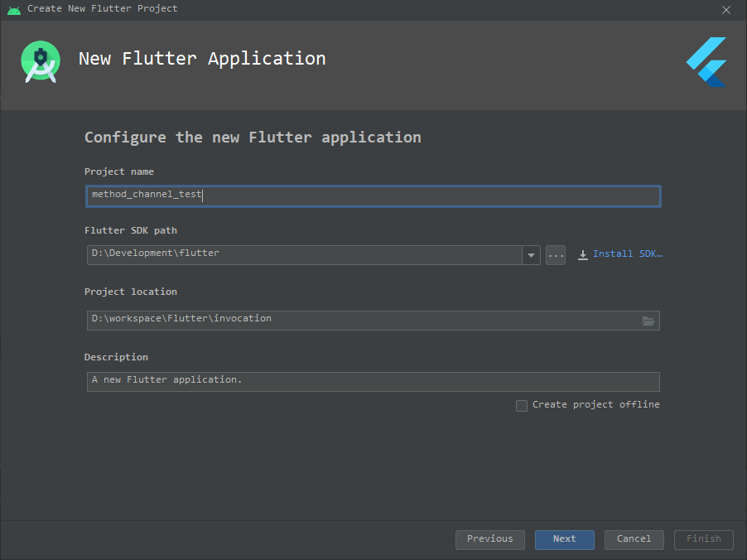Viewport: 747px width, 560px height.
Task: Click the 'Configure the new Flutter application' heading
Action: pyautogui.click(x=253, y=138)
